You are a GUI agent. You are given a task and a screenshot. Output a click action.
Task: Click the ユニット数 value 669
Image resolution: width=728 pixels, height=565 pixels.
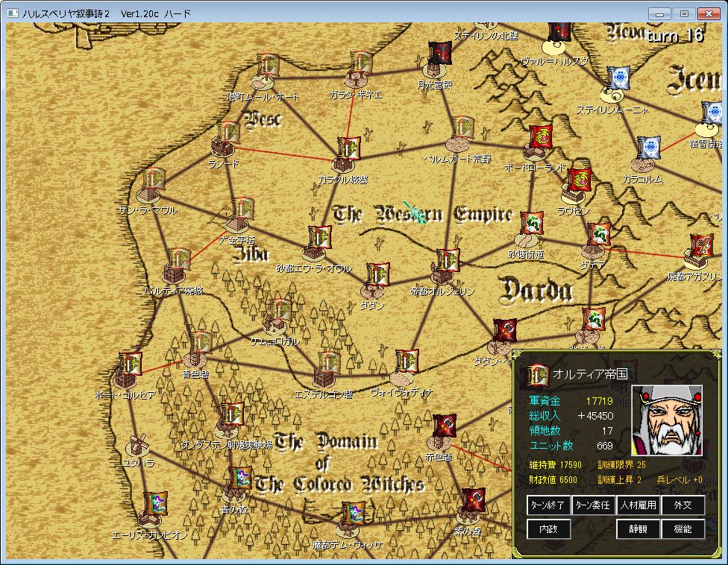604,446
